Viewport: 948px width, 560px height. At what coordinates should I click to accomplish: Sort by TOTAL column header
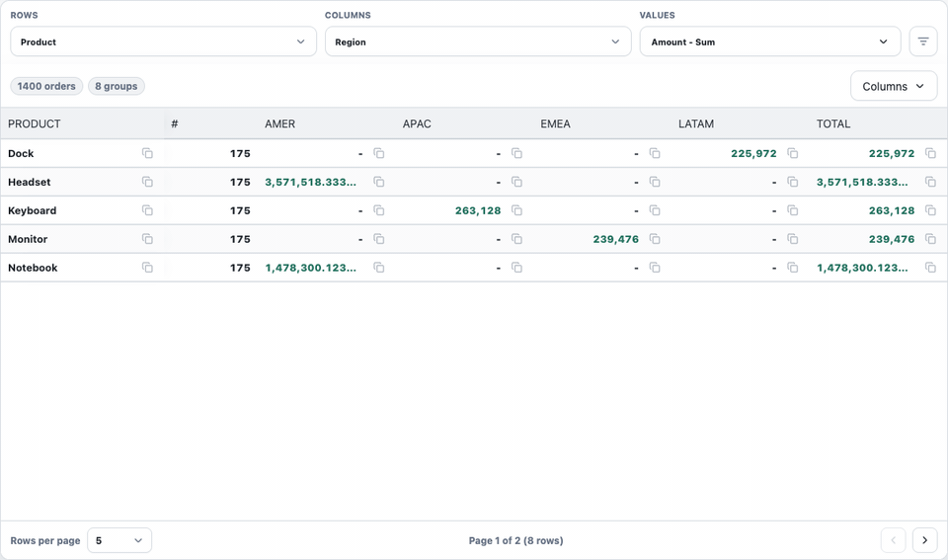pyautogui.click(x=833, y=123)
